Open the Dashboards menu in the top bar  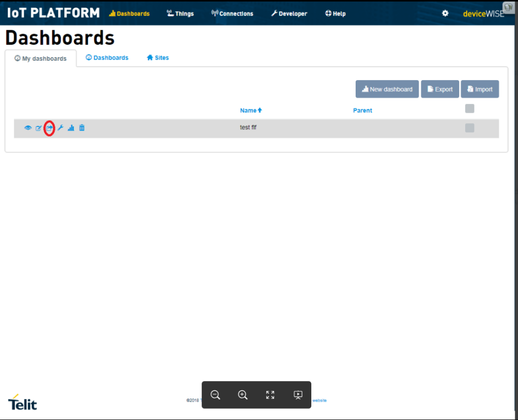pos(129,13)
